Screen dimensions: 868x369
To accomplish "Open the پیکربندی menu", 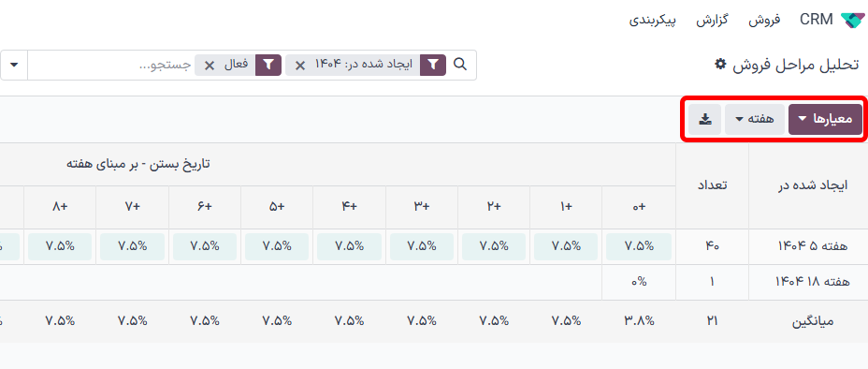I will (653, 21).
